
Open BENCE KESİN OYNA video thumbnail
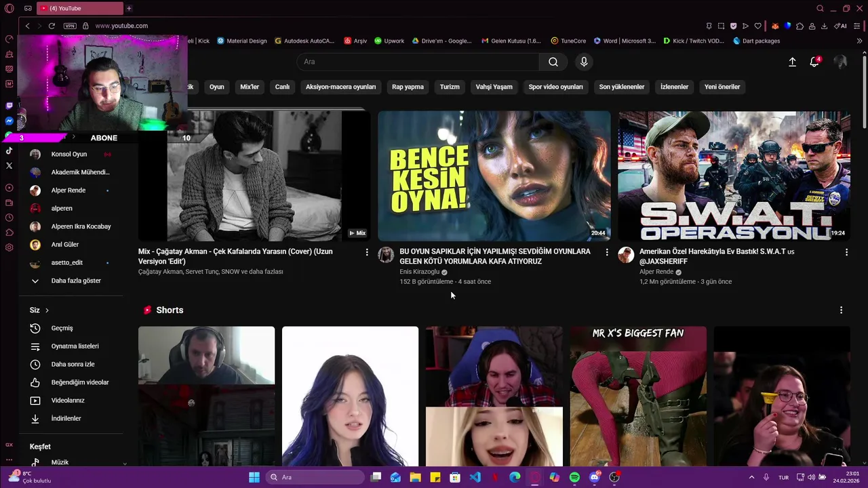pyautogui.click(x=494, y=176)
